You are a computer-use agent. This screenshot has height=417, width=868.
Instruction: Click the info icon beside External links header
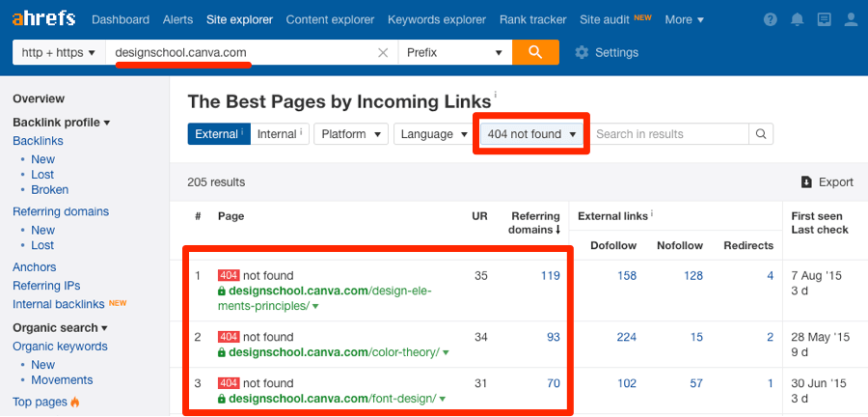tap(652, 213)
